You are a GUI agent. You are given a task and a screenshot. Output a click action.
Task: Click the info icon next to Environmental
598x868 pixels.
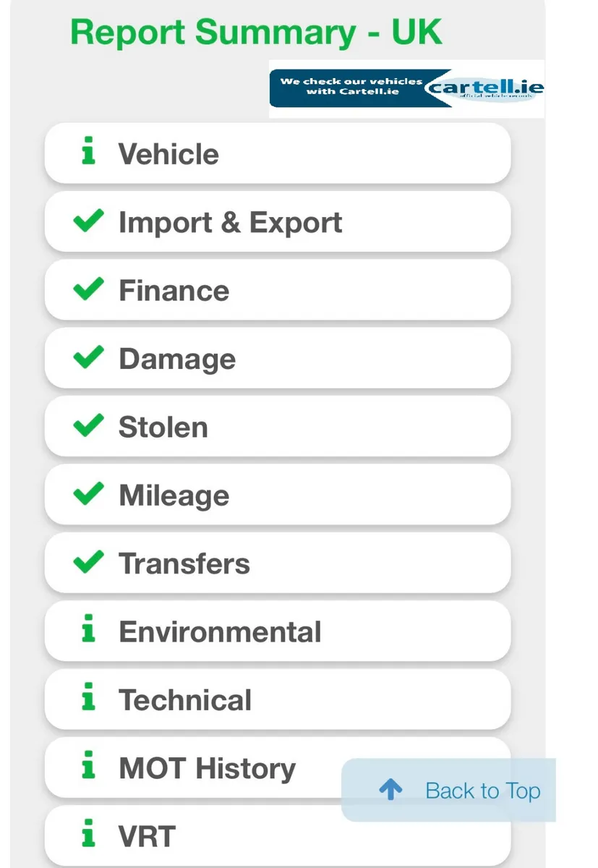(88, 631)
